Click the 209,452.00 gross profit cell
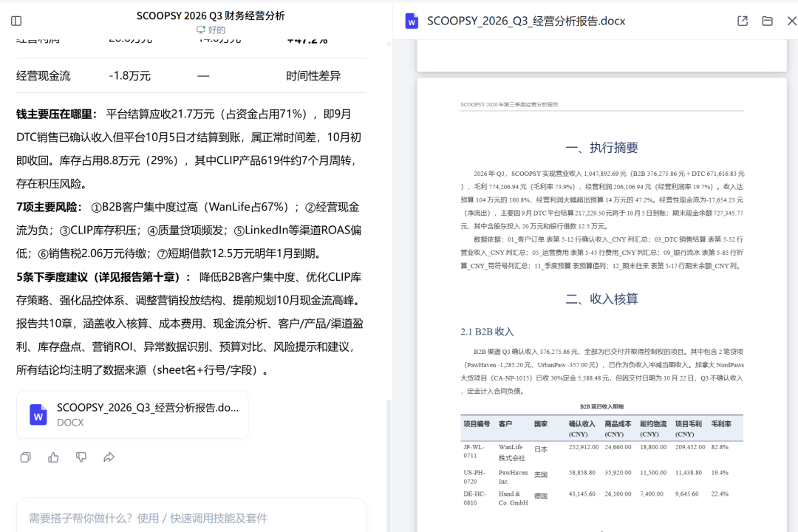 [x=690, y=447]
